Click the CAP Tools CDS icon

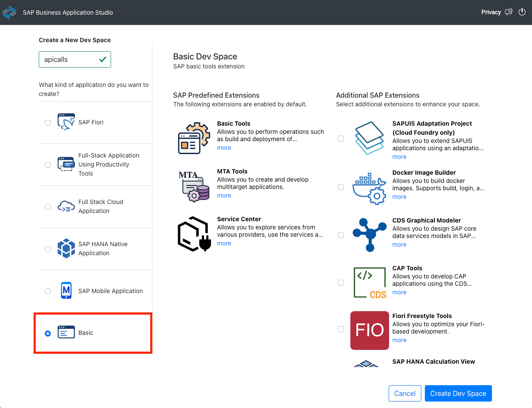(x=370, y=283)
